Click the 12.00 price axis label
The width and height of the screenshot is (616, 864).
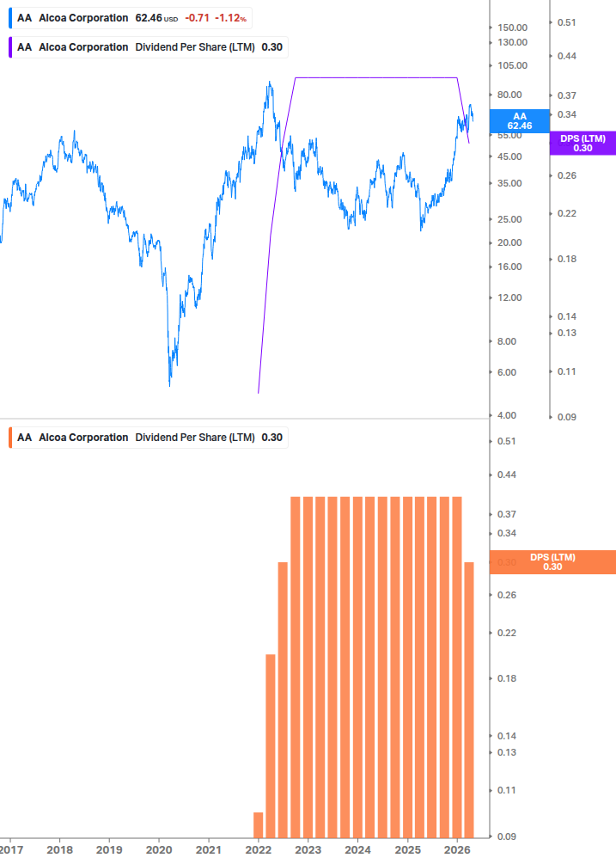click(509, 297)
